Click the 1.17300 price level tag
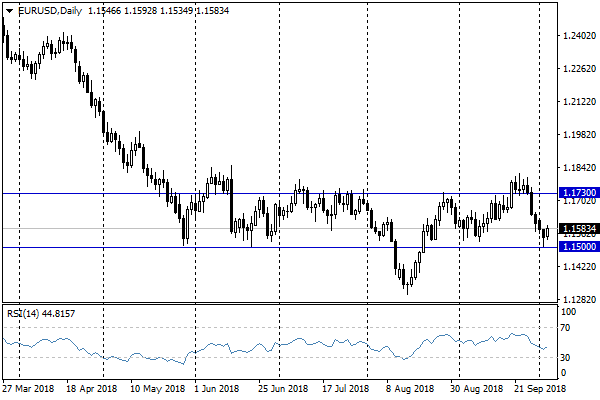600x400 pixels. tap(579, 192)
